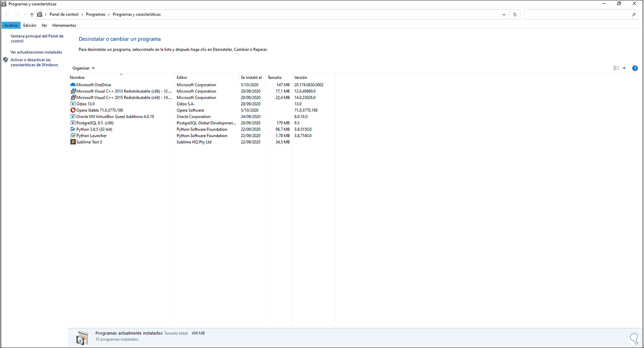The height and width of the screenshot is (348, 644).
Task: Open Ventana principal del Panel de control
Action: (37, 39)
